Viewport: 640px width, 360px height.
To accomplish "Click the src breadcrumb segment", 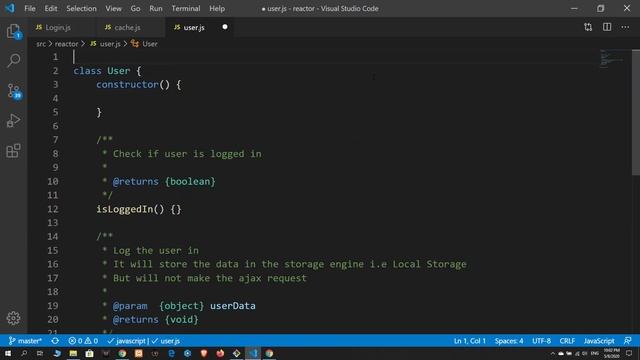I will point(41,44).
